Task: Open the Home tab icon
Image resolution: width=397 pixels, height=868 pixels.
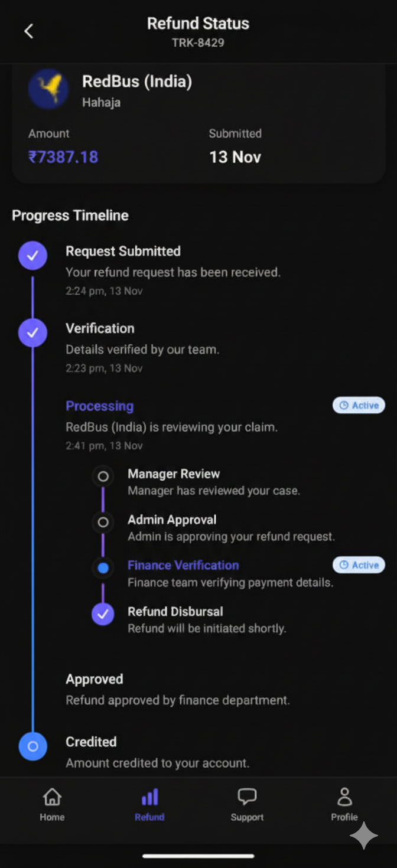Action: coord(52,797)
